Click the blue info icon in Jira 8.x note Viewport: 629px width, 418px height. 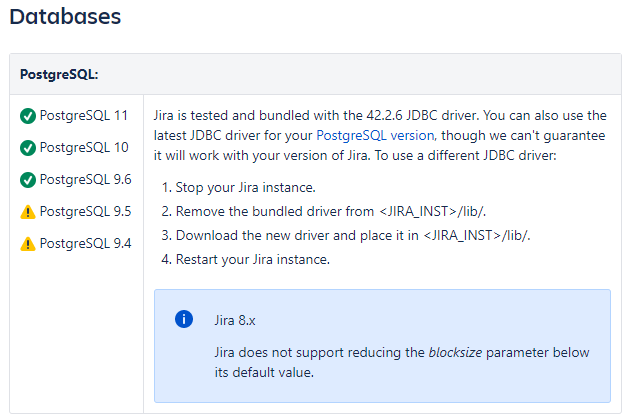[184, 319]
